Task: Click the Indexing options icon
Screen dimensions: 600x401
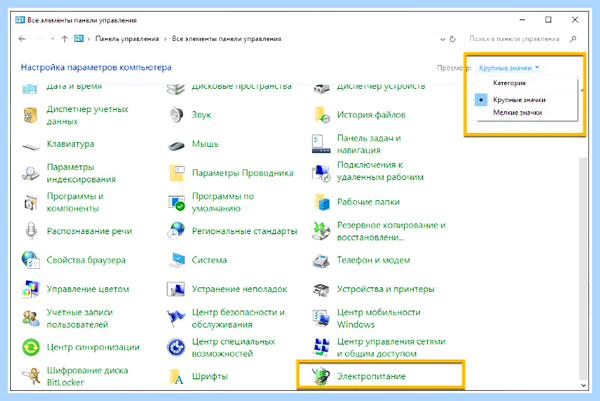Action: pyautogui.click(x=31, y=173)
